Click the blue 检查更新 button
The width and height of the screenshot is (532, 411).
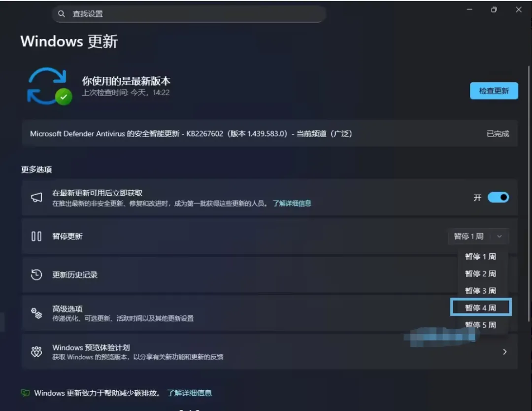tap(494, 91)
